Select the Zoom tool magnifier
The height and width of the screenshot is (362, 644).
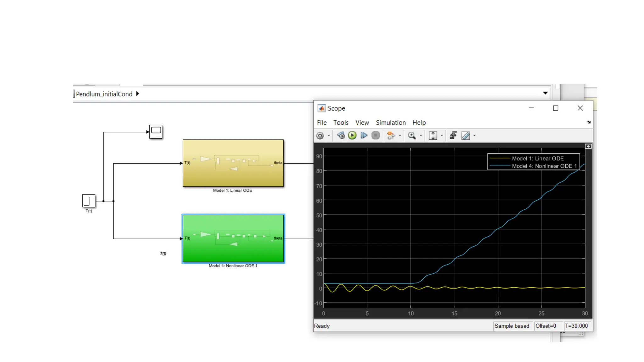point(412,135)
